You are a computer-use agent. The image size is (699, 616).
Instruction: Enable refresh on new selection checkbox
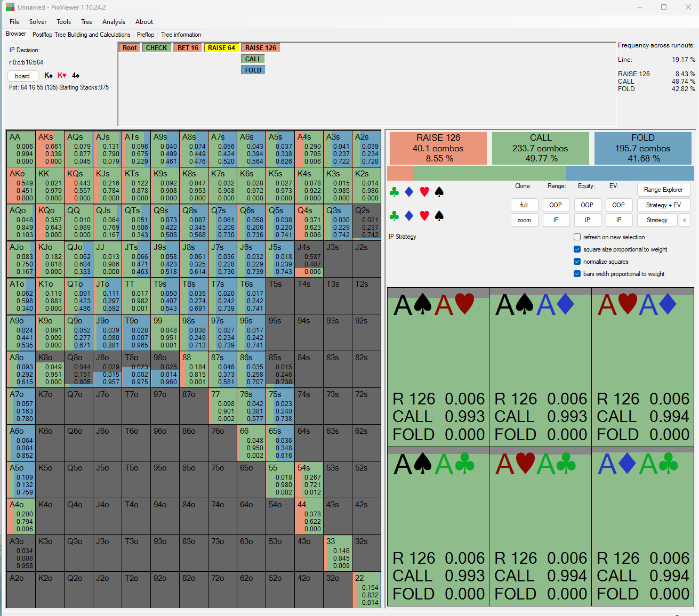pyautogui.click(x=577, y=237)
